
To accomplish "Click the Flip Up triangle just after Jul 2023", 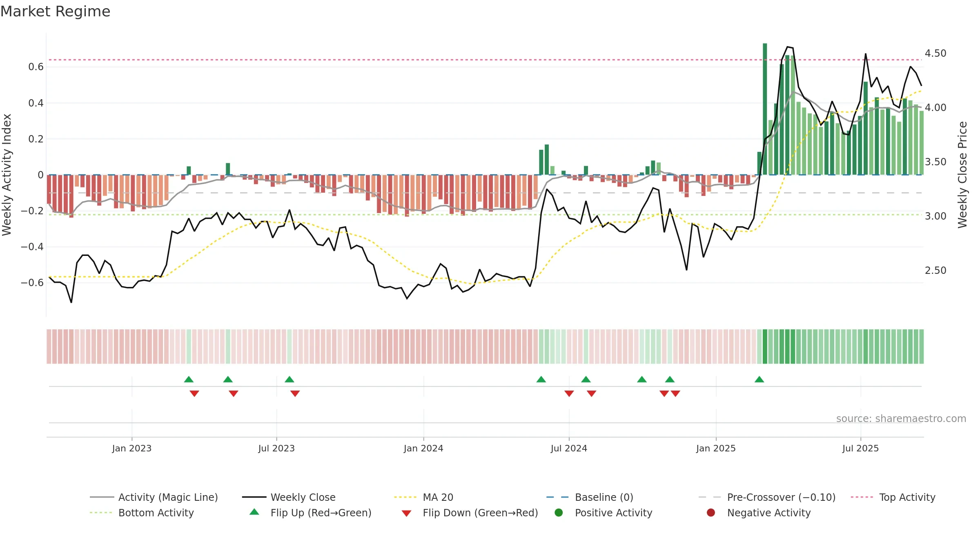I will pos(290,380).
